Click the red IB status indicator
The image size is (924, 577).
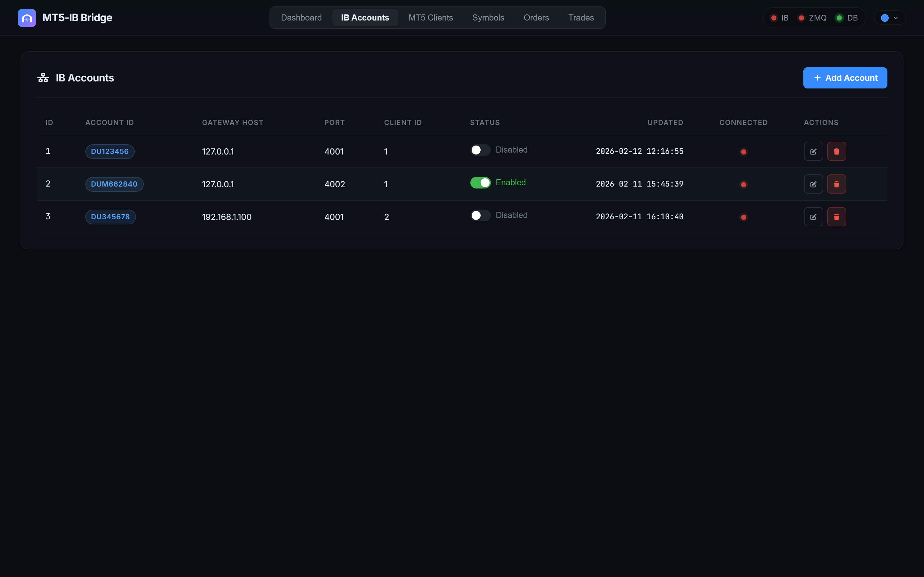(x=774, y=18)
